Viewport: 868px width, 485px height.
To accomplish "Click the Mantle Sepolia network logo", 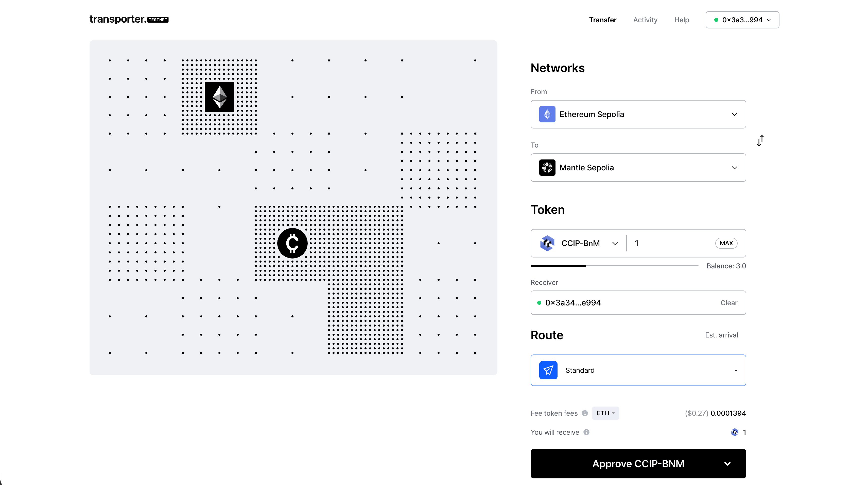I will coord(547,168).
